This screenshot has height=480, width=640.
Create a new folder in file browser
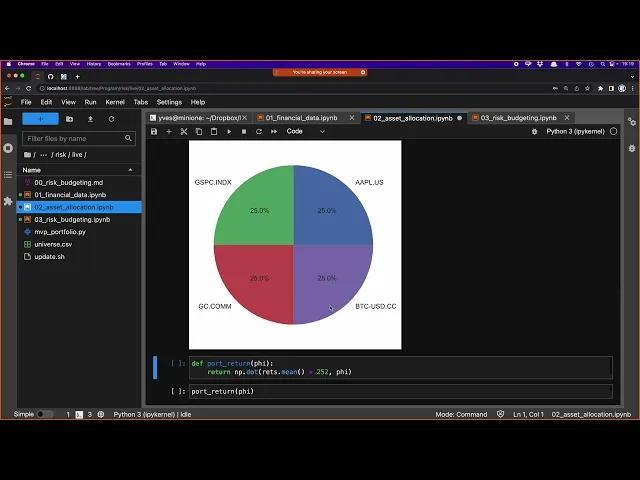pyautogui.click(x=69, y=119)
